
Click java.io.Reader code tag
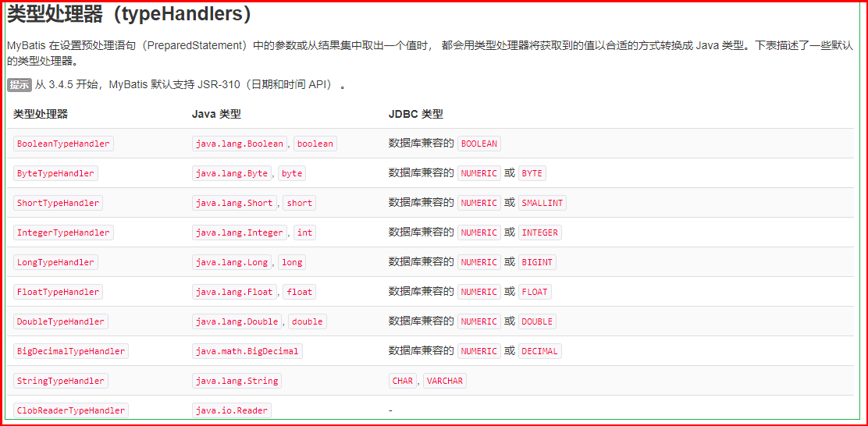pyautogui.click(x=232, y=410)
